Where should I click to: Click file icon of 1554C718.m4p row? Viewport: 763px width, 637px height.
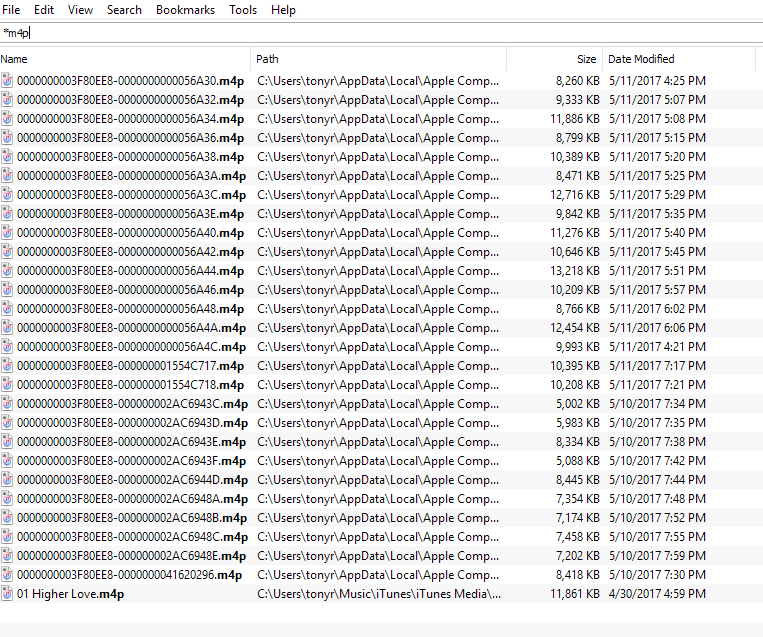click(7, 384)
